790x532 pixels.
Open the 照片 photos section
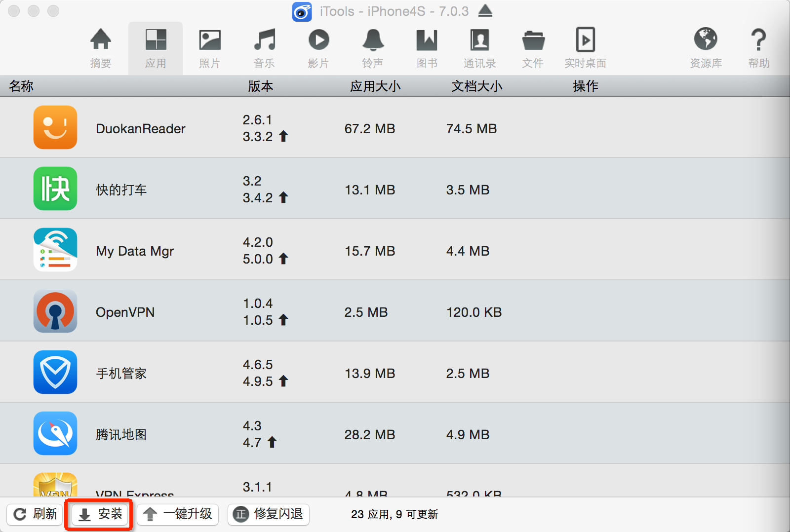coord(210,48)
